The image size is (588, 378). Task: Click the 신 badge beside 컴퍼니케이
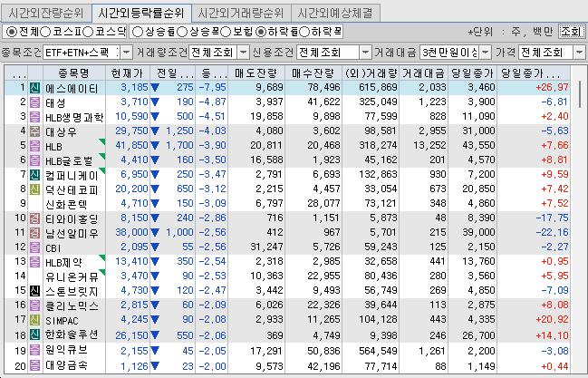[34, 175]
